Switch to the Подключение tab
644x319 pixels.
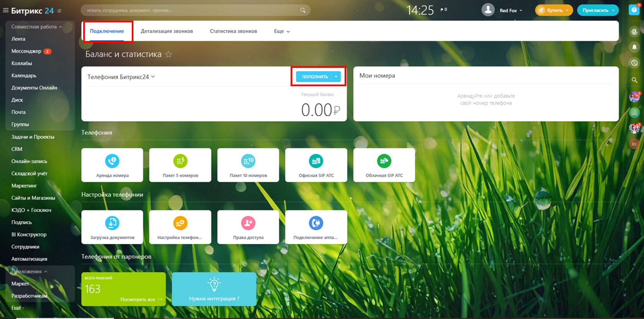[107, 31]
